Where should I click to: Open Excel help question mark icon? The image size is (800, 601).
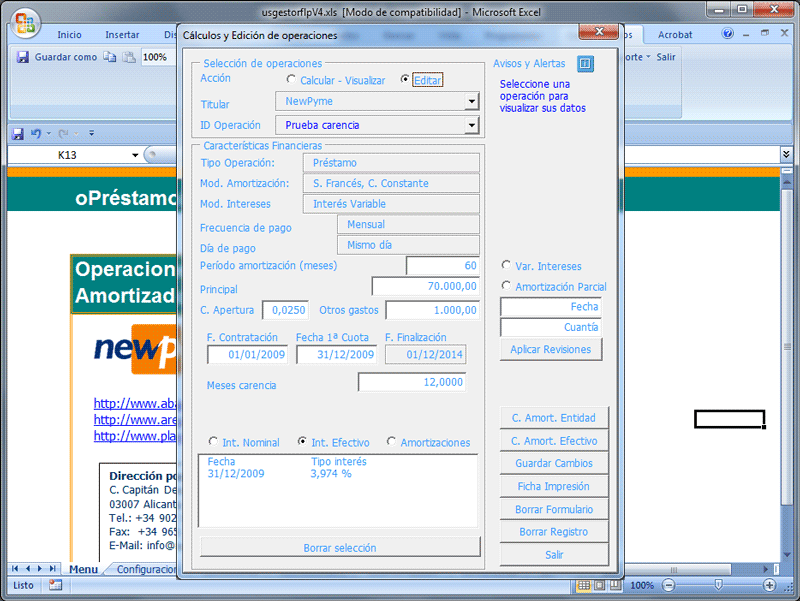pyautogui.click(x=728, y=34)
